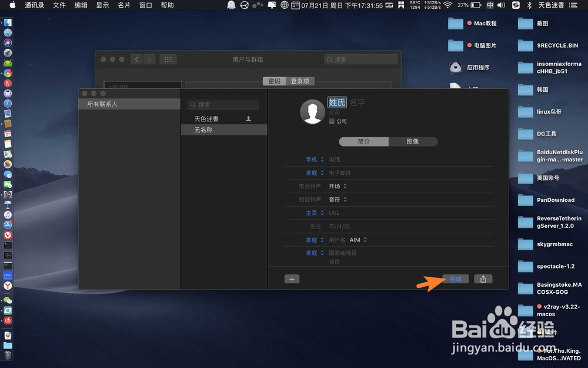Screen dimensions: 588x368
Task: Open the green Android icon in dock
Action: coord(8,63)
